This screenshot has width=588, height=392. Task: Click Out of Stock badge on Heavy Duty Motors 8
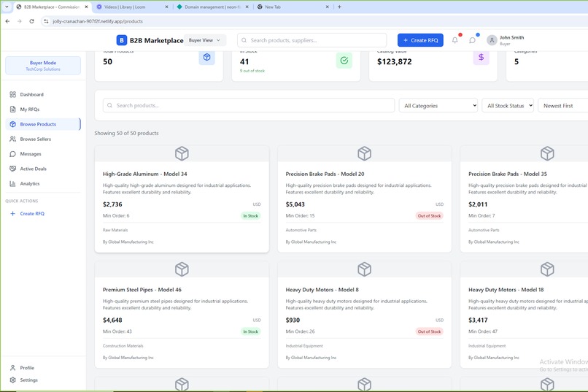[x=430, y=331]
